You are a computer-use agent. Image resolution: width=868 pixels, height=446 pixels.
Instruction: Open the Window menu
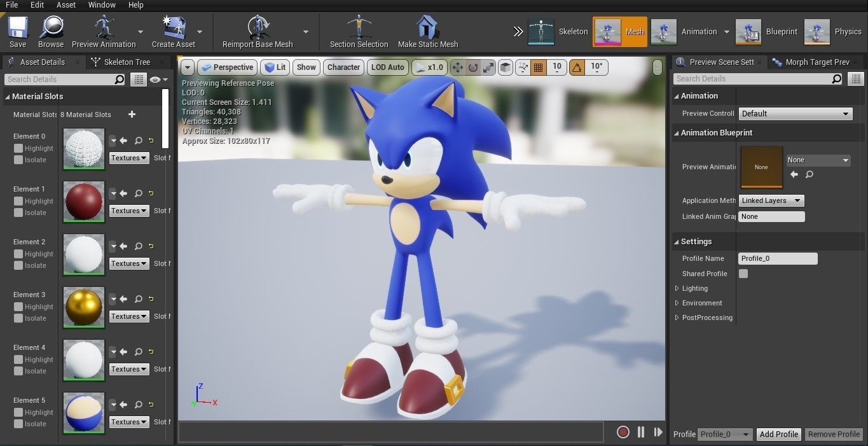102,5
